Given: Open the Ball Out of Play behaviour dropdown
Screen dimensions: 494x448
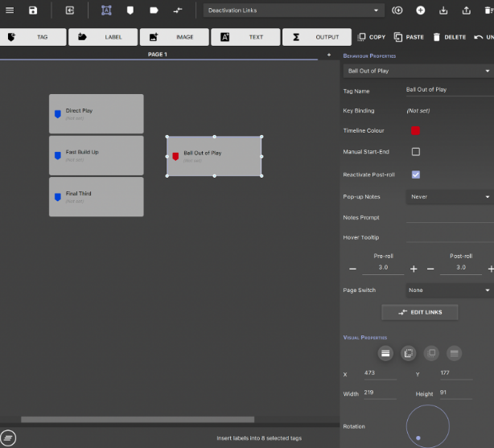Looking at the screenshot, I should 418,72.
